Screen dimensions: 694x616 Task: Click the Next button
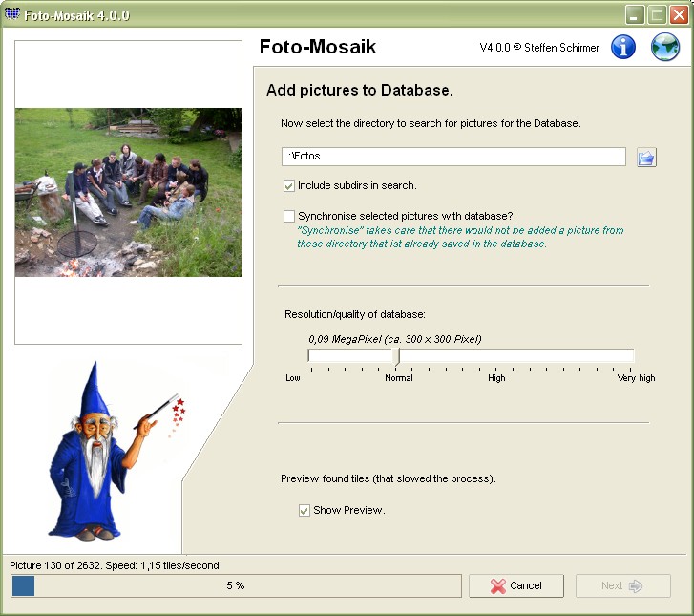pos(622,585)
